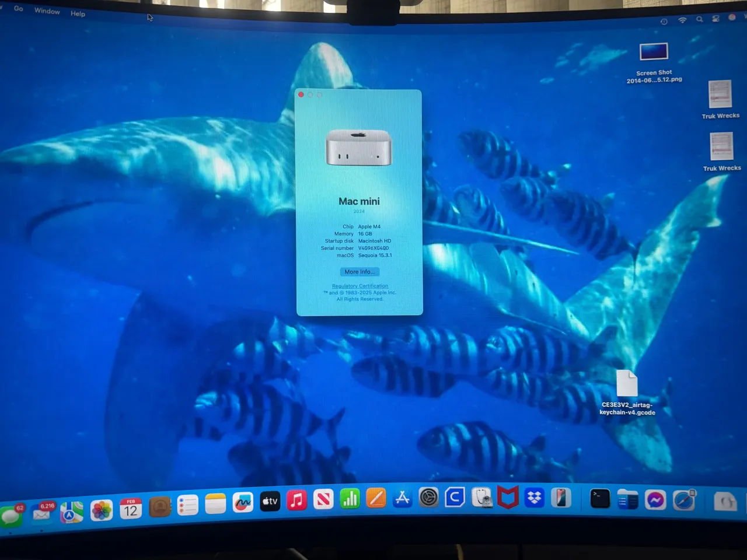Launch Reminders from the dock
The height and width of the screenshot is (560, 747).
coord(187,505)
